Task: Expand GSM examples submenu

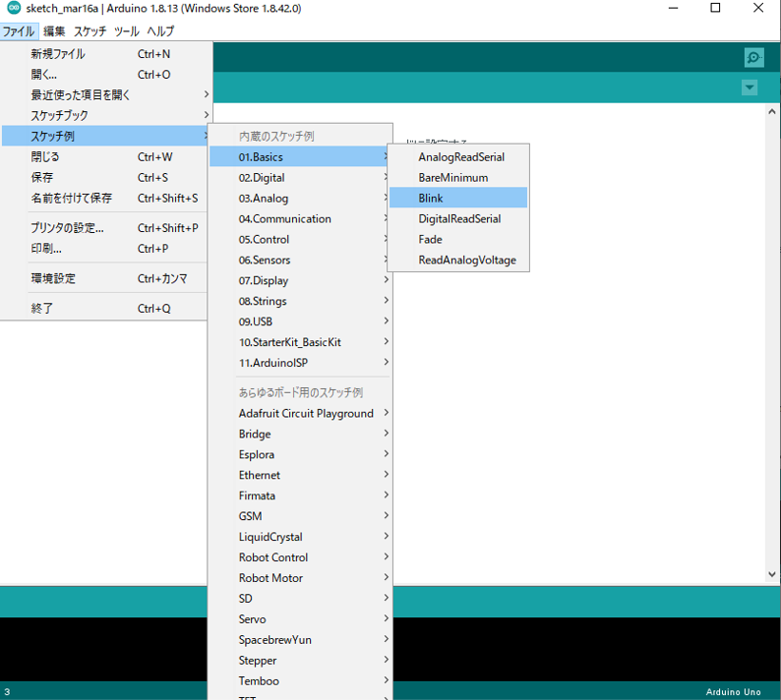Action: (300, 516)
